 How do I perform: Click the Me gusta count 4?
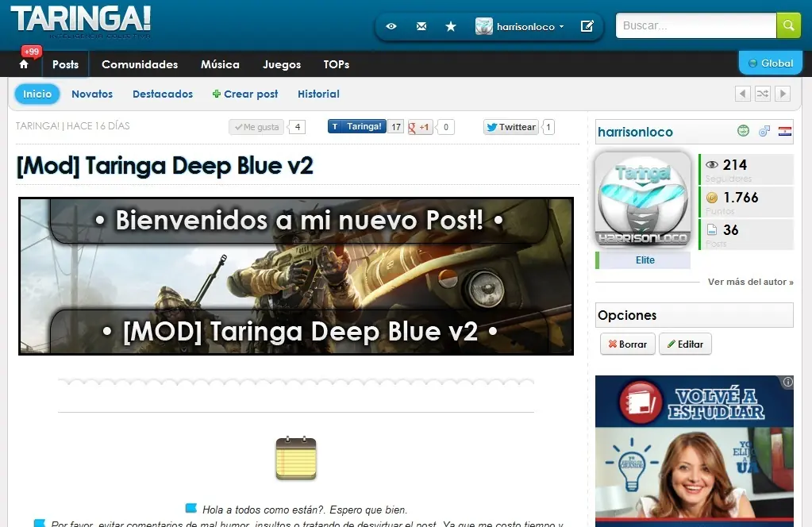[297, 127]
